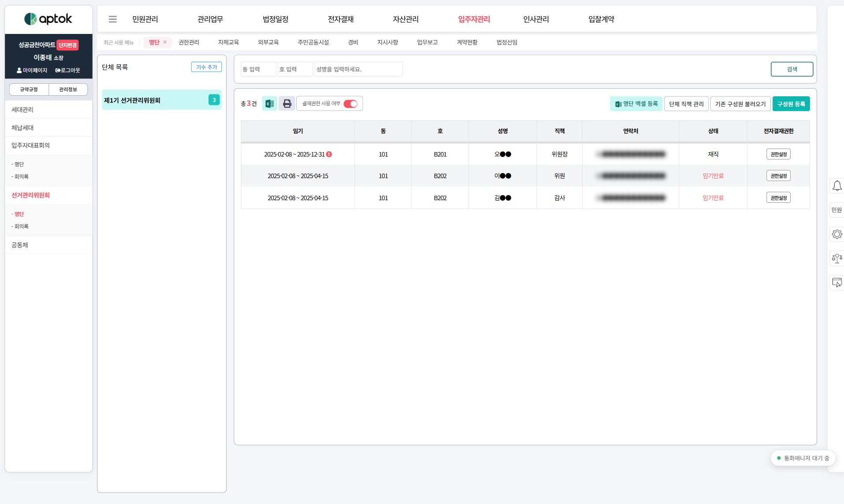Select the 계약현황 shortcut tab

pyautogui.click(x=467, y=42)
